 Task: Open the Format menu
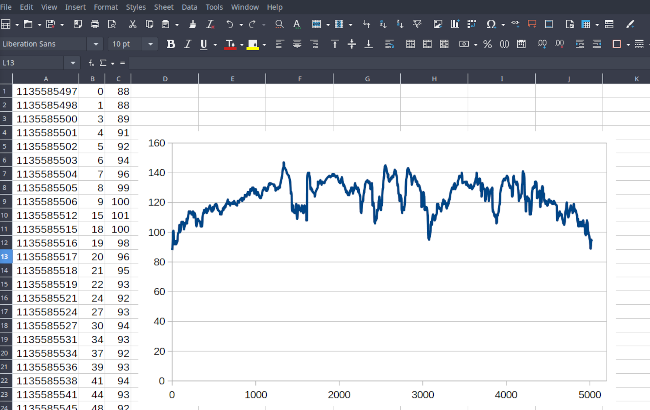click(x=105, y=7)
